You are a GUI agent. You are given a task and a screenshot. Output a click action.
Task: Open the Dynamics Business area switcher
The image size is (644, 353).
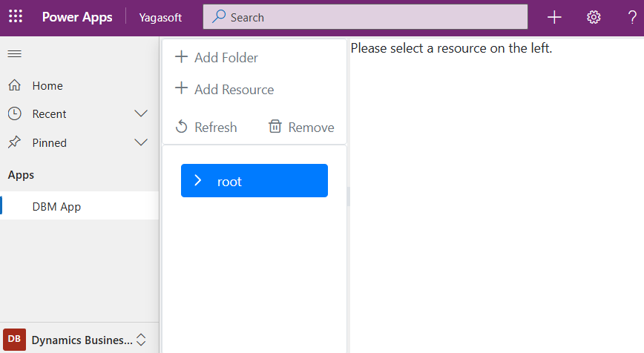[79, 340]
